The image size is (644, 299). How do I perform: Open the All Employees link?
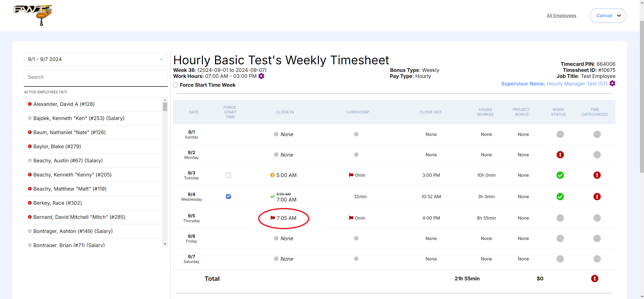(561, 16)
